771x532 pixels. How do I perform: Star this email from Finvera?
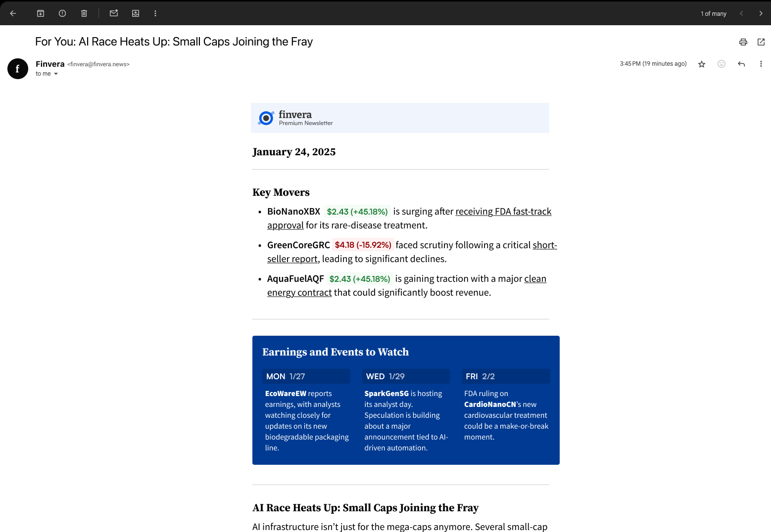pyautogui.click(x=701, y=64)
